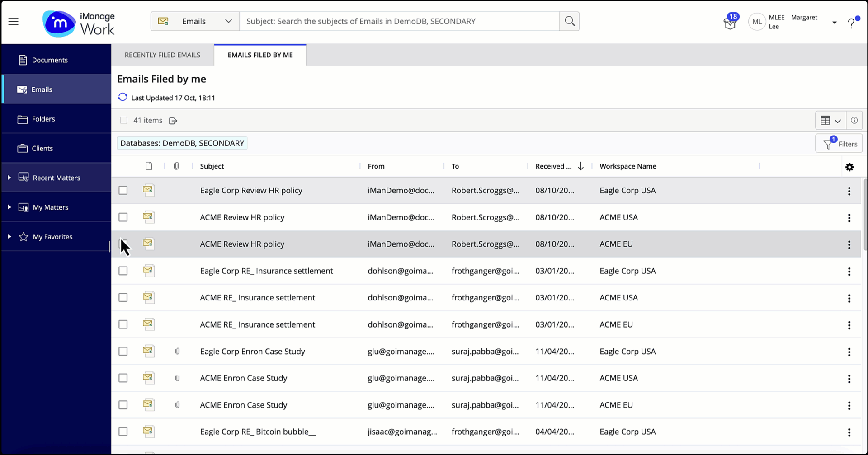The height and width of the screenshot is (455, 868).
Task: Open the hamburger menu
Action: click(13, 21)
